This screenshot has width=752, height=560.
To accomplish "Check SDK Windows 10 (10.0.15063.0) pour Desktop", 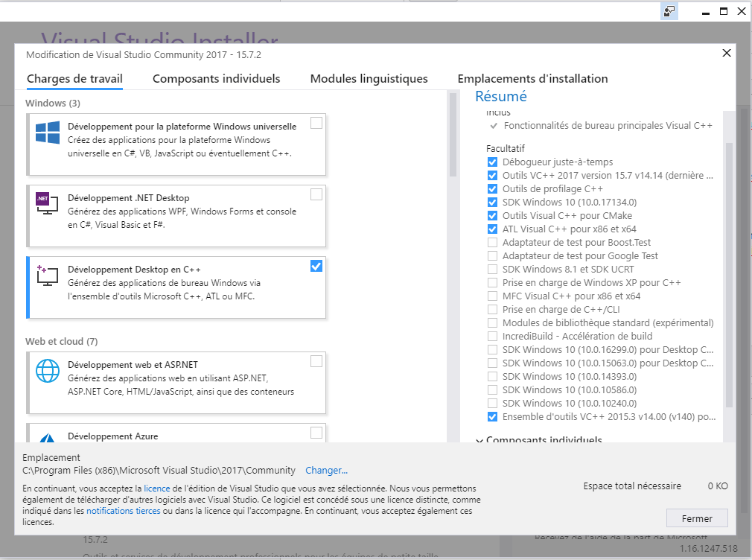I will click(492, 363).
